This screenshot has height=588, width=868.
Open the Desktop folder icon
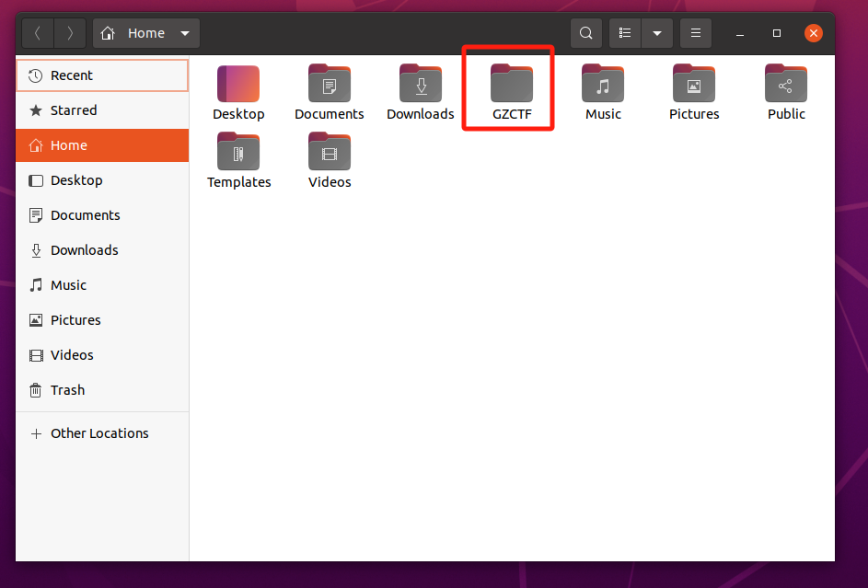click(x=238, y=84)
